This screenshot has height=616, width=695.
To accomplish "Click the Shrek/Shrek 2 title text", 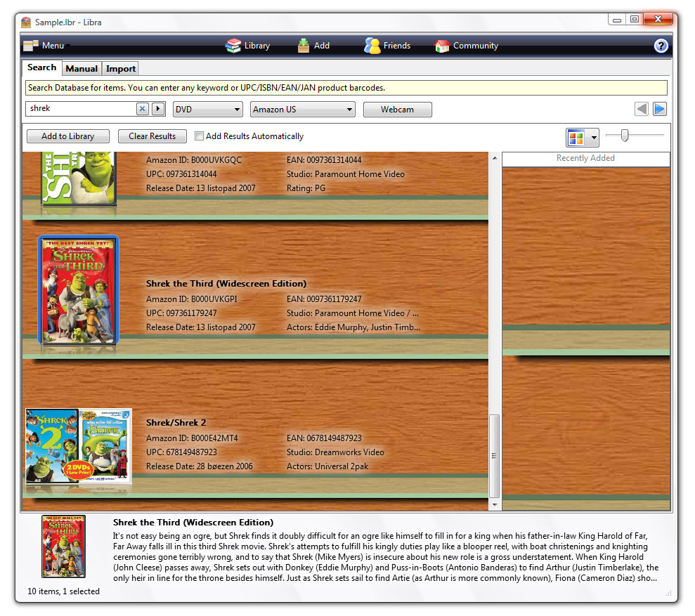I will pyautogui.click(x=176, y=423).
